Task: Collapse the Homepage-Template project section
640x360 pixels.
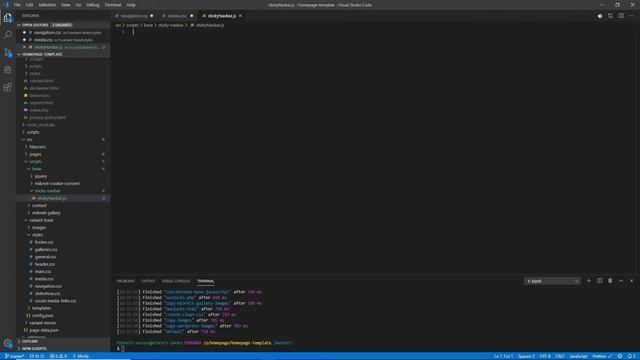Action: (63, 54)
